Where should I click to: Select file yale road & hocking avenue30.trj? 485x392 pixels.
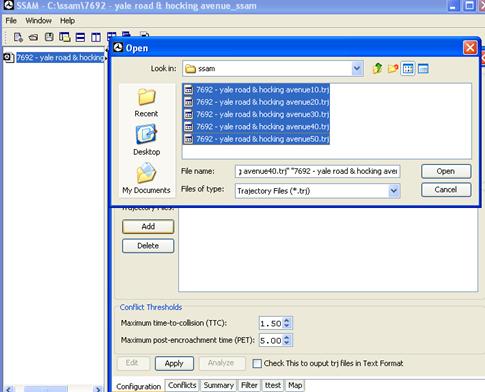click(x=256, y=114)
